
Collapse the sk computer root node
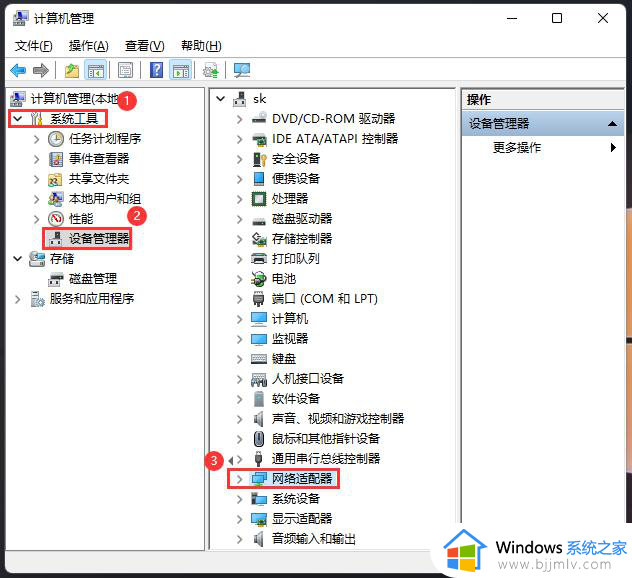tap(220, 99)
